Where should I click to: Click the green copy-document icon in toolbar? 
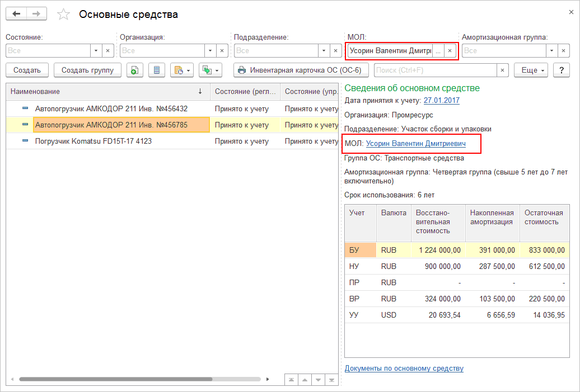pos(134,70)
